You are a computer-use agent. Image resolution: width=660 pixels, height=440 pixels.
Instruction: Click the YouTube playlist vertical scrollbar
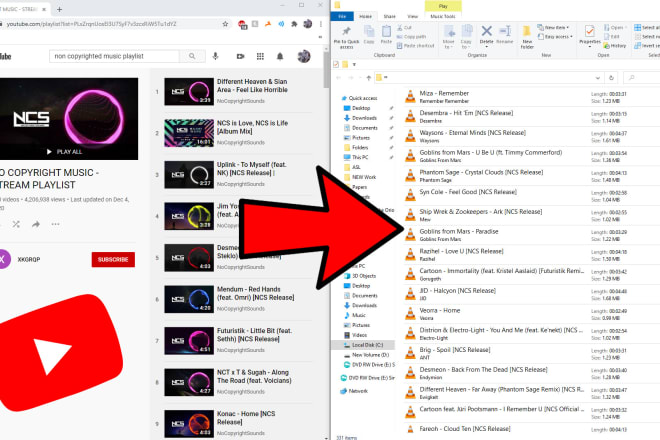pos(327,70)
